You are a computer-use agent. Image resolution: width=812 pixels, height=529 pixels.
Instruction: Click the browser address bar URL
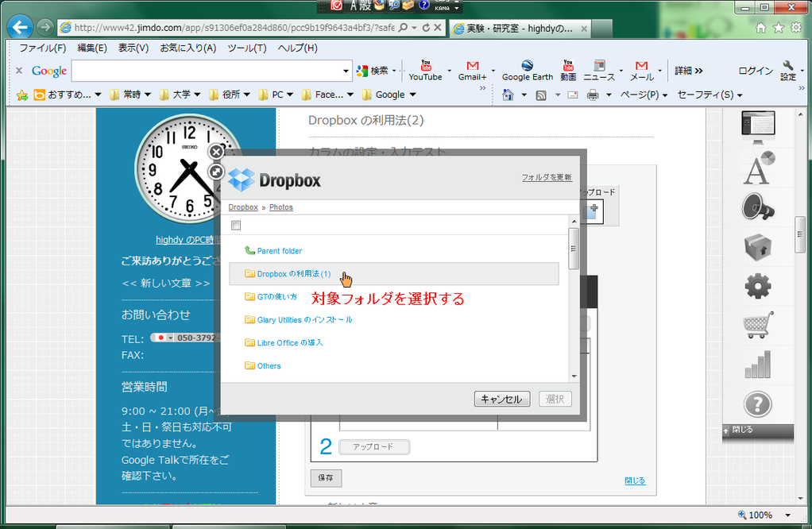click(234, 28)
